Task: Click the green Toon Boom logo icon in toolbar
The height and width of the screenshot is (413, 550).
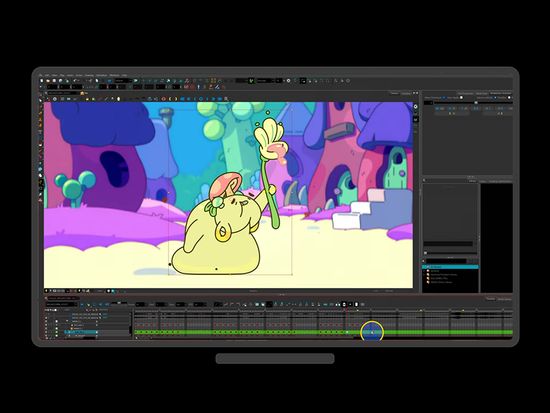Action: (251, 81)
